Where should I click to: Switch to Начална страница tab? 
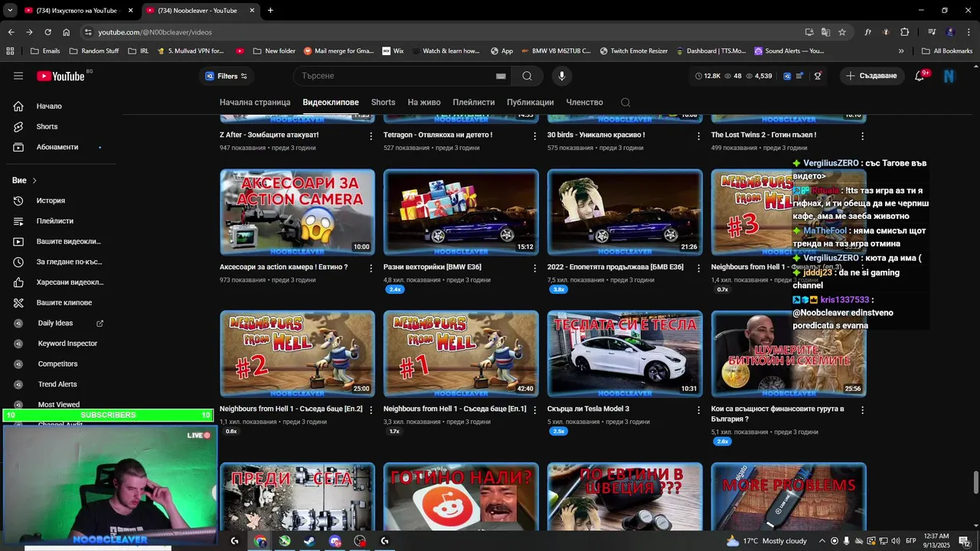click(255, 103)
